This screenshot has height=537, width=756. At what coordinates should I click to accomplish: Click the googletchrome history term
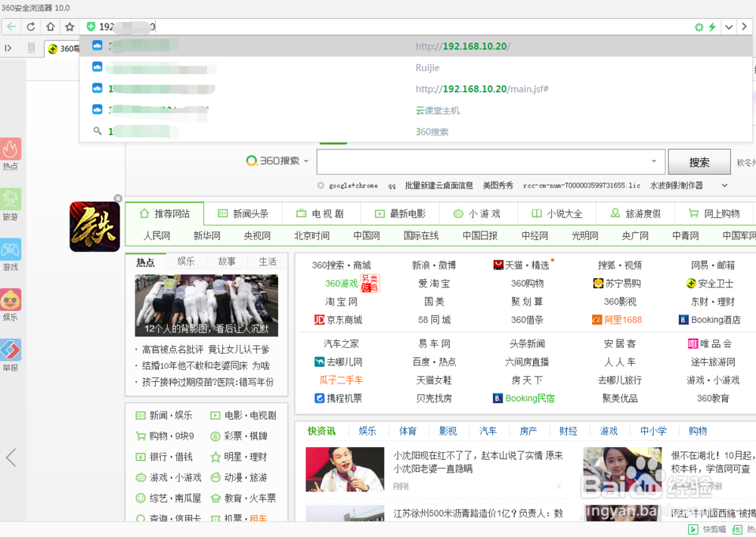[353, 186]
